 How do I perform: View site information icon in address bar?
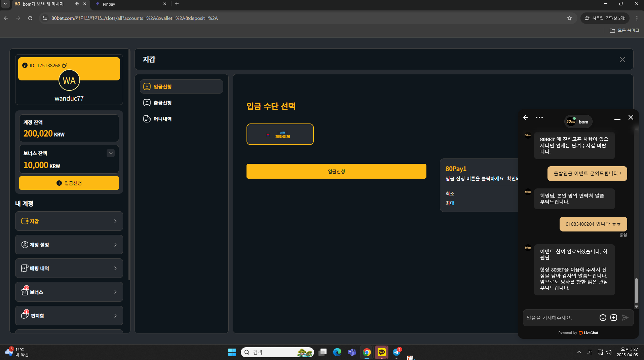(x=45, y=18)
